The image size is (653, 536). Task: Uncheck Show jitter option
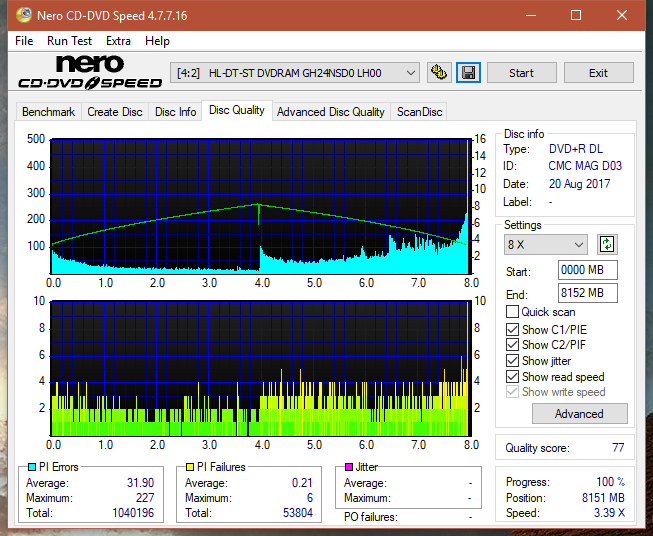pos(512,361)
